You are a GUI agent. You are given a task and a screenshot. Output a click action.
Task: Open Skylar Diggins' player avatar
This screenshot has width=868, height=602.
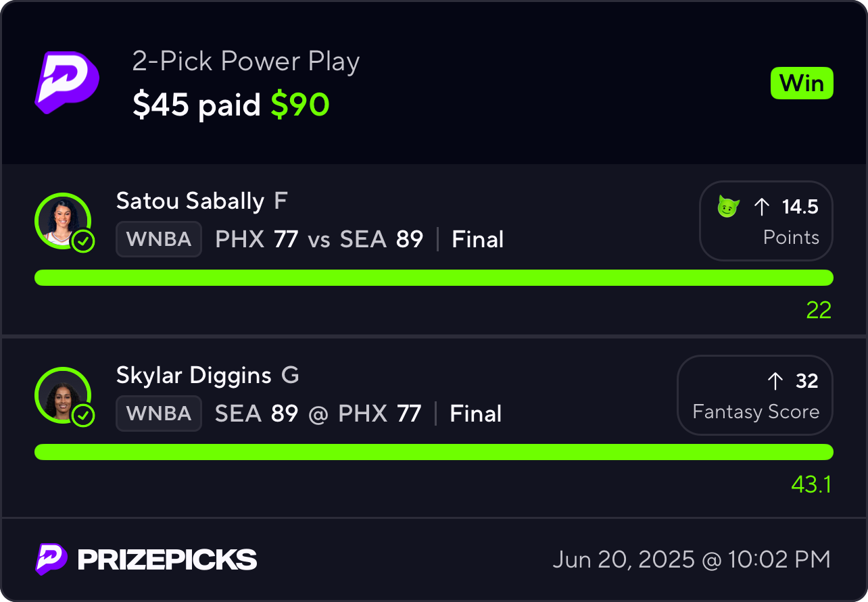tap(63, 395)
